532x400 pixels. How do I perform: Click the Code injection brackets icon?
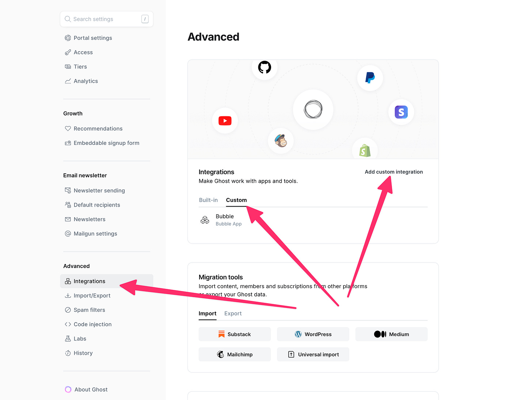pos(68,324)
